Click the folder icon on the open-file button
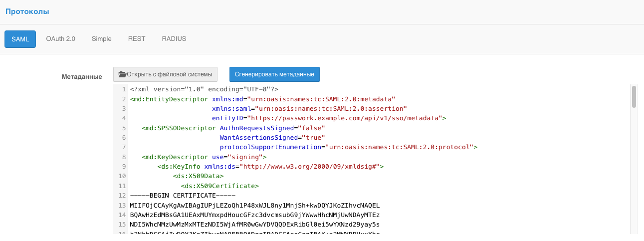644x241 pixels. tap(122, 74)
